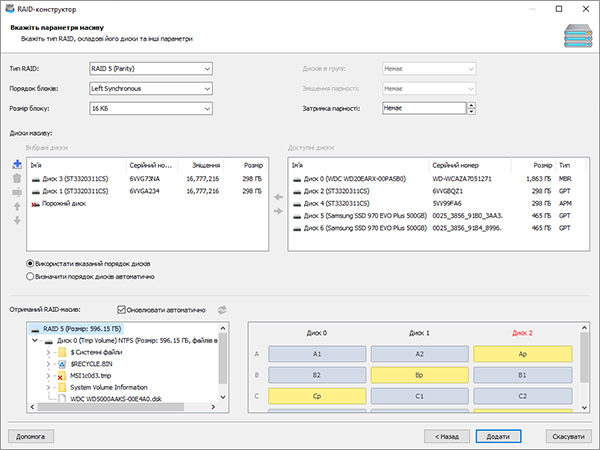600x450 pixels.
Task: Open the Порядок блоків dropdown
Action: coord(151,88)
